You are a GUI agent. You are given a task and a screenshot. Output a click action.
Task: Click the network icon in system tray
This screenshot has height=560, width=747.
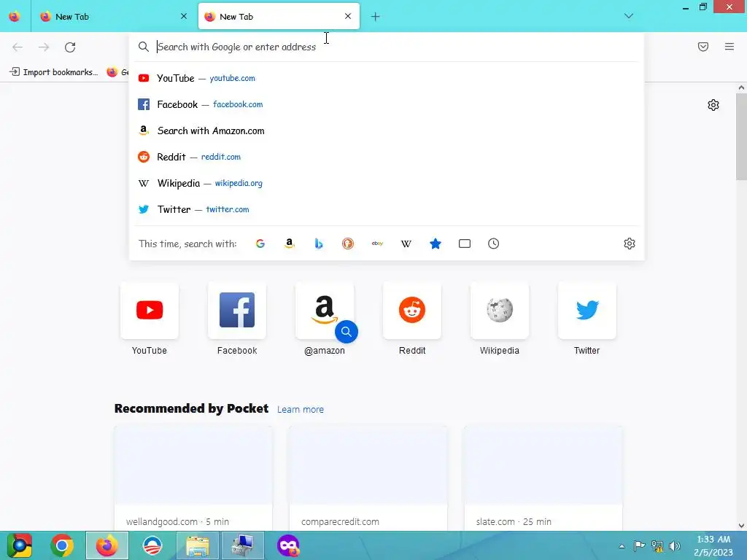pos(657,545)
